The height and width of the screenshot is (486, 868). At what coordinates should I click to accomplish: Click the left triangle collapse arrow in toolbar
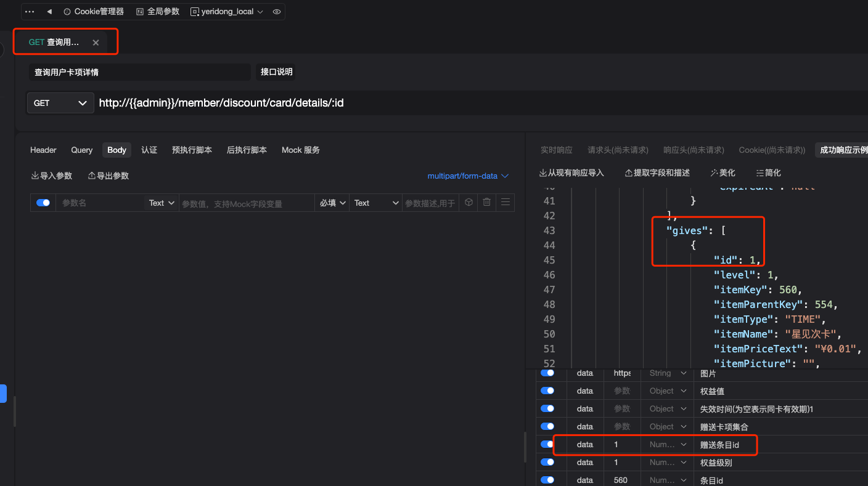(x=49, y=12)
